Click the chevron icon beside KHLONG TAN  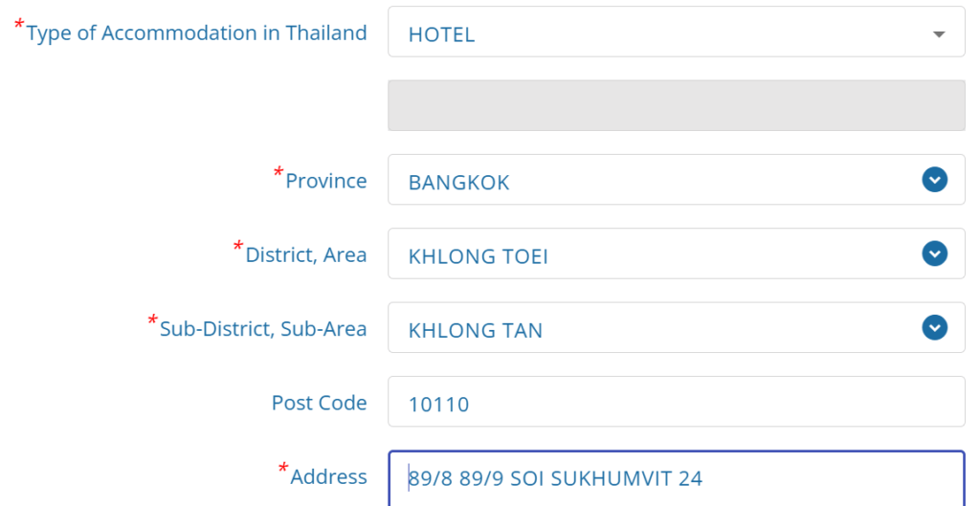[934, 327]
